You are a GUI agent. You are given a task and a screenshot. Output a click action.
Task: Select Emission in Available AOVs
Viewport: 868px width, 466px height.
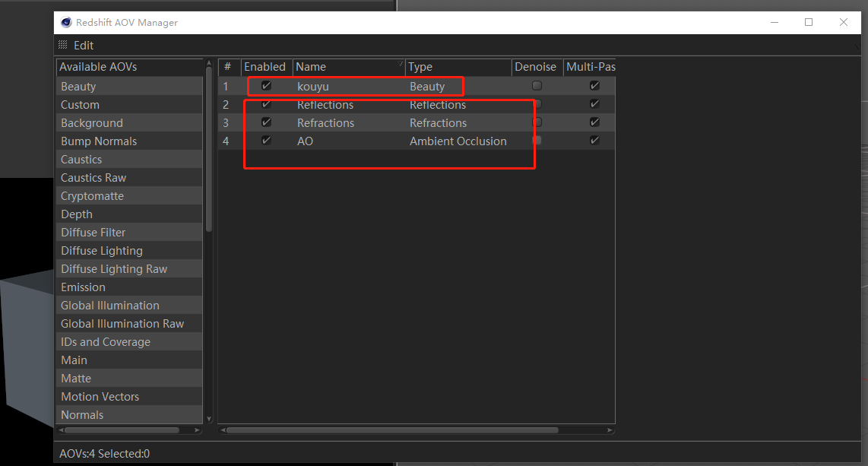point(129,287)
